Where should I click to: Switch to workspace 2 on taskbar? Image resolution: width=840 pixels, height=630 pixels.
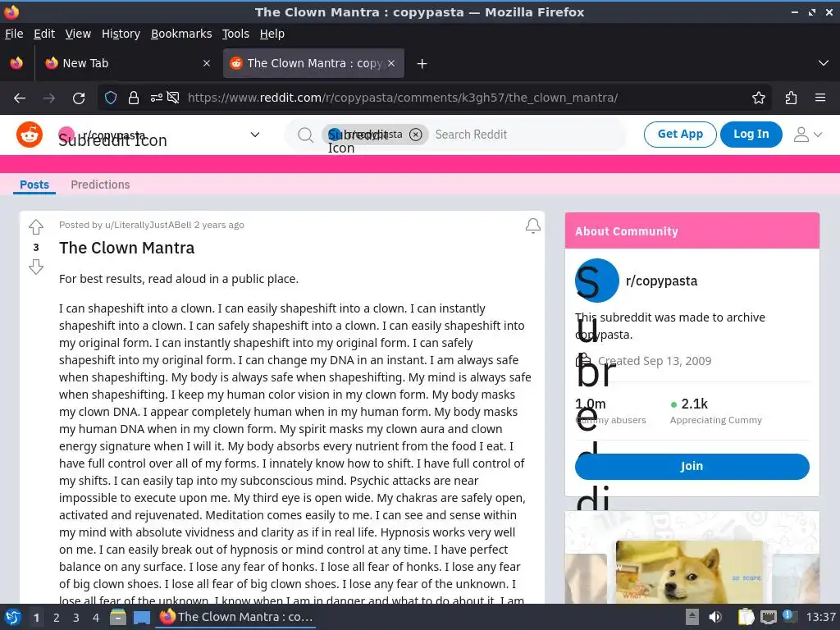(57, 617)
